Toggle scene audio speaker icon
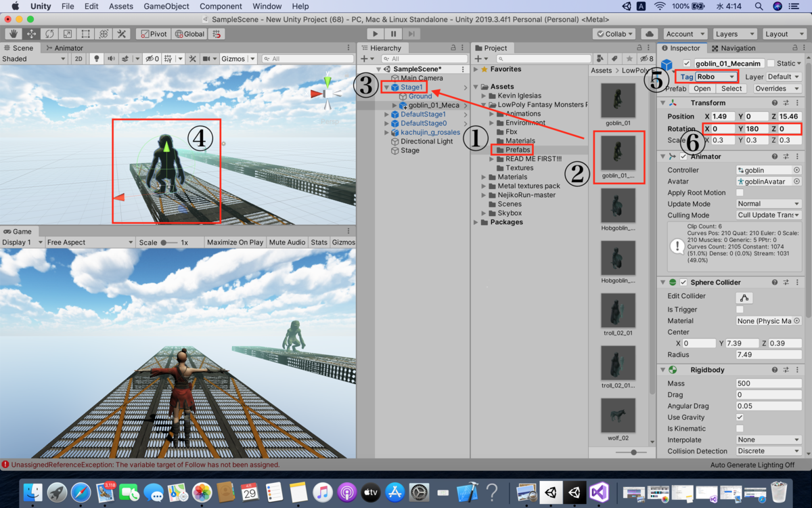812x508 pixels. [x=111, y=59]
